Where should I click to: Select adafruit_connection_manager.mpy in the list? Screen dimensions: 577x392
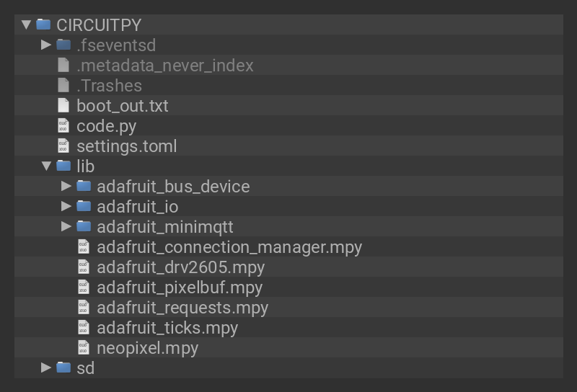click(x=229, y=246)
